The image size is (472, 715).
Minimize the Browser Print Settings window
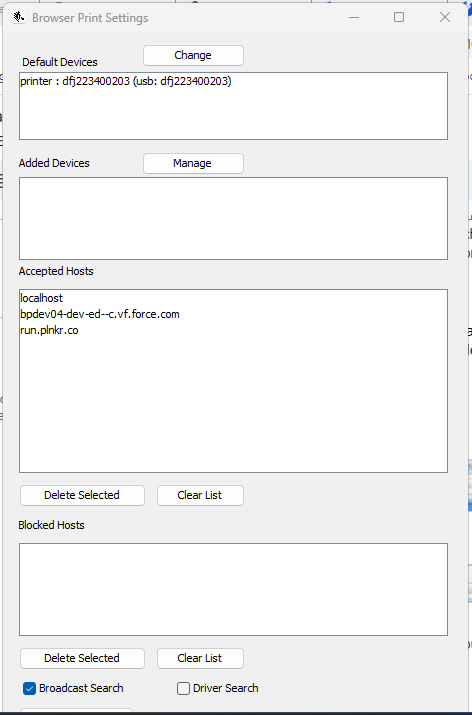click(x=354, y=17)
